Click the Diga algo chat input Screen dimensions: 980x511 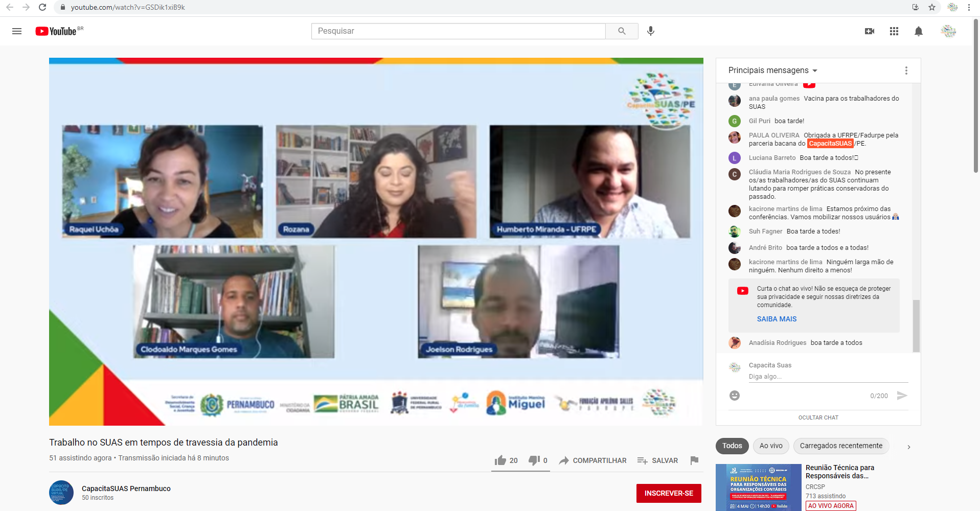pos(828,377)
